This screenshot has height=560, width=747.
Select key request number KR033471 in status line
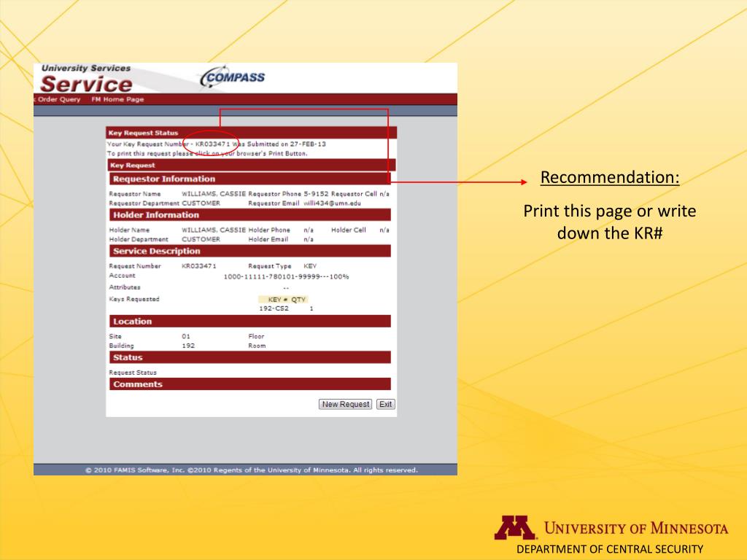point(212,144)
